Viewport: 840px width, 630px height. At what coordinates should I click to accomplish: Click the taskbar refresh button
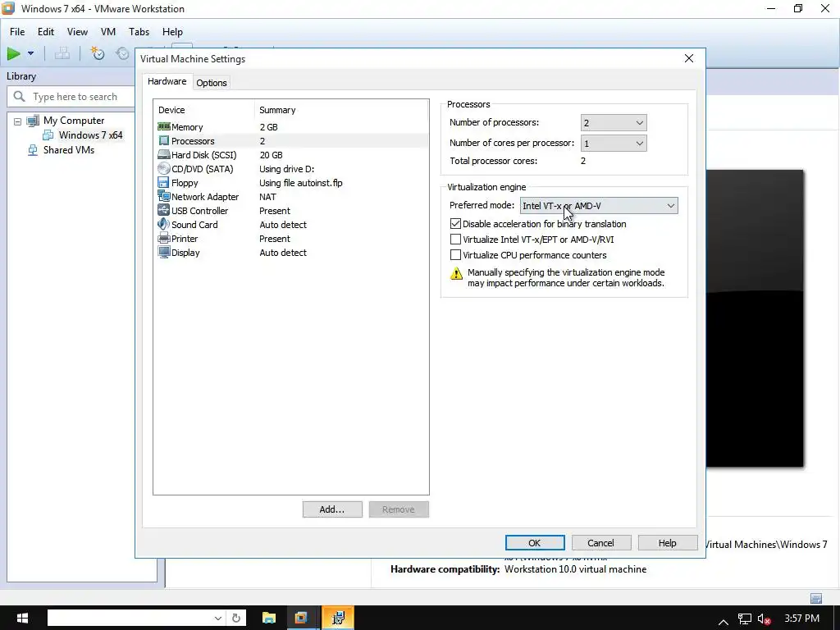[x=236, y=619]
